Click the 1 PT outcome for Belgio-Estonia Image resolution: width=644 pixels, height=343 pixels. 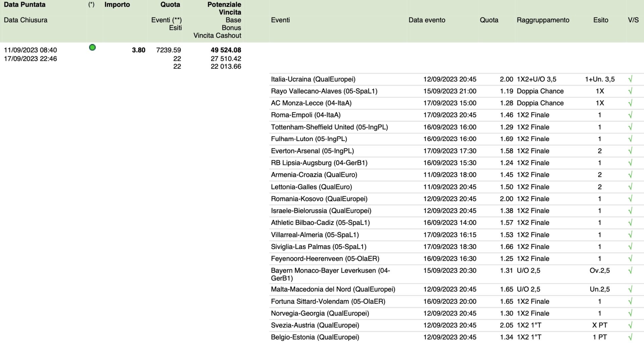pyautogui.click(x=600, y=337)
